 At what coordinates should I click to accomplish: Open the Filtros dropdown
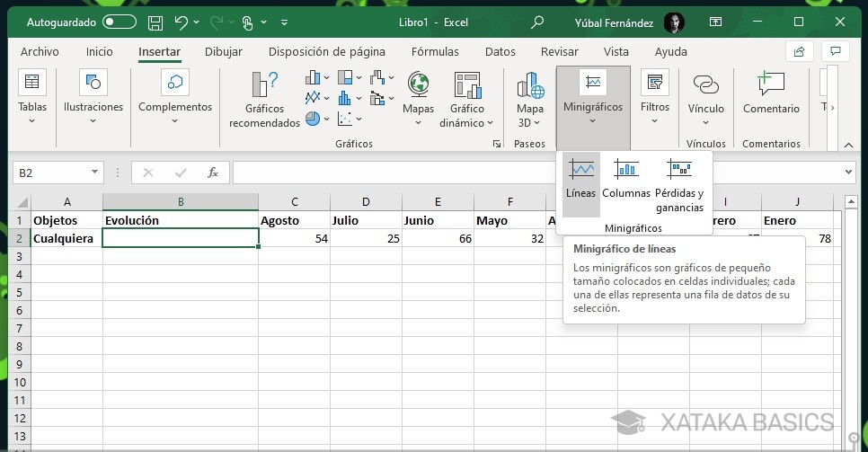655,97
